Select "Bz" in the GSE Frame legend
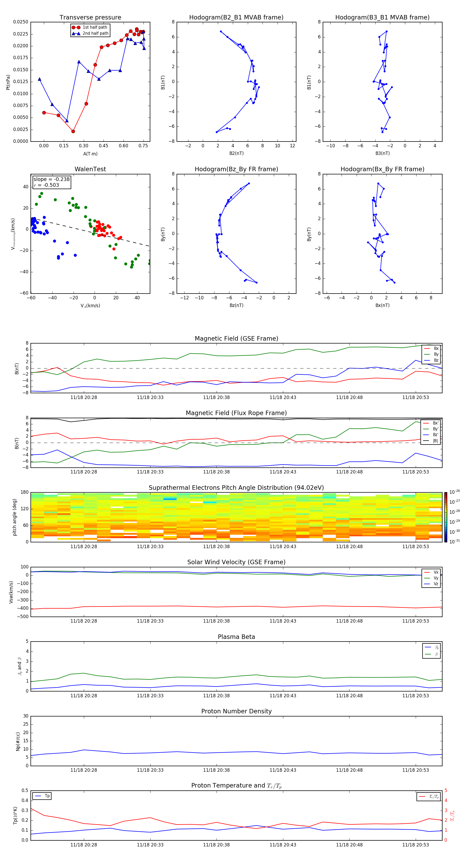This screenshot has height=868, width=473. (x=431, y=360)
